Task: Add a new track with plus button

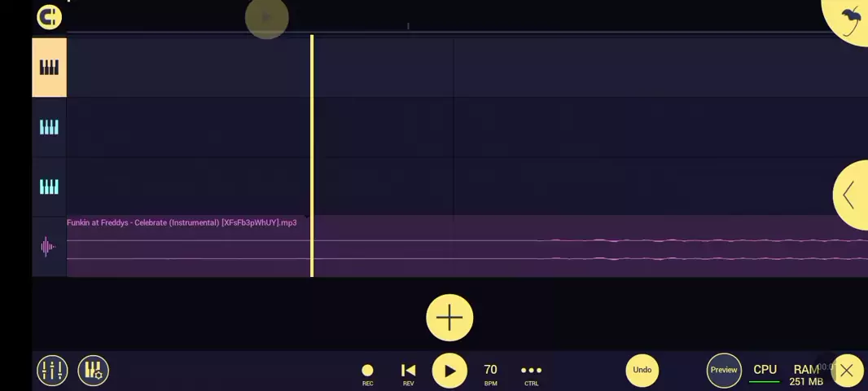Action: [x=449, y=318]
